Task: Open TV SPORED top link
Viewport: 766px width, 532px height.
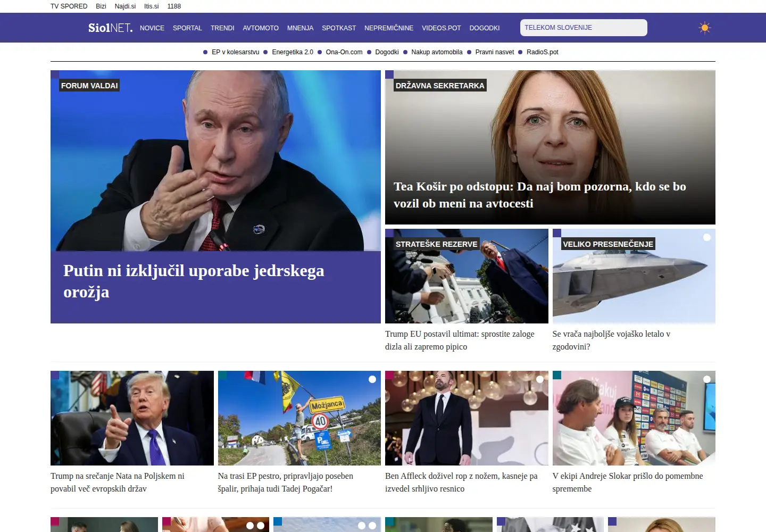Action: [x=69, y=6]
